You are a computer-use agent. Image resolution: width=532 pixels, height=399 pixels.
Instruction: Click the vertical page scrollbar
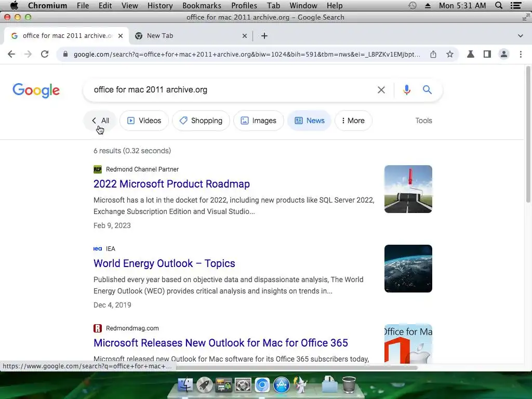pos(528,135)
